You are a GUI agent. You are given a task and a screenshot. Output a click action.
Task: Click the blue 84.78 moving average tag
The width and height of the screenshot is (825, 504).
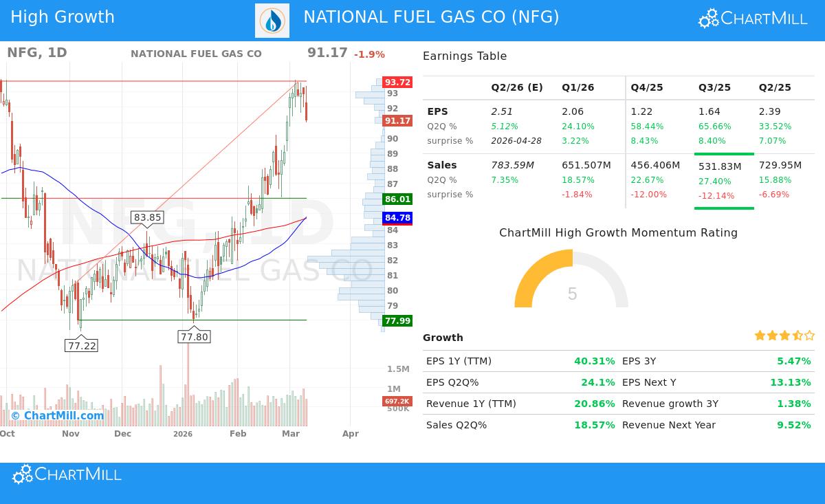point(397,218)
